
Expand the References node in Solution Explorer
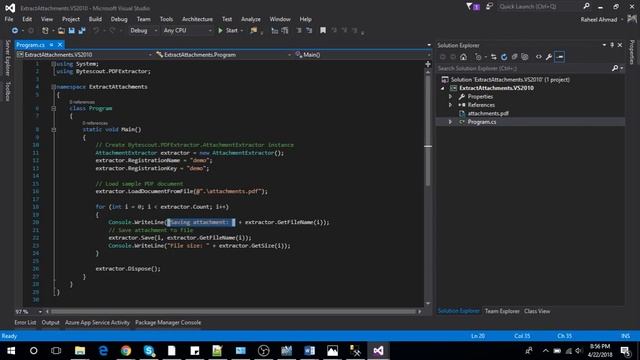[450, 105]
